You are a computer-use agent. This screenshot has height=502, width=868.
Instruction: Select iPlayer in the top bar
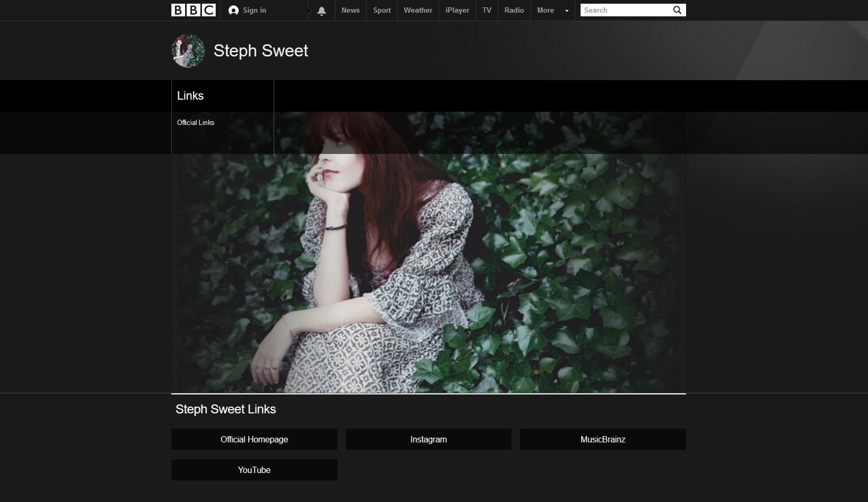click(457, 10)
